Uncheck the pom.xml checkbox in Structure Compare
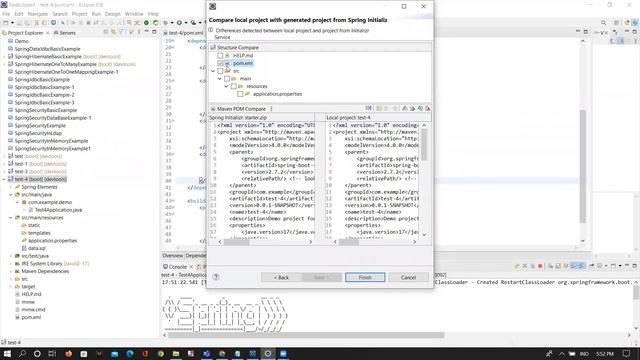This screenshot has height=360, width=640. point(220,63)
